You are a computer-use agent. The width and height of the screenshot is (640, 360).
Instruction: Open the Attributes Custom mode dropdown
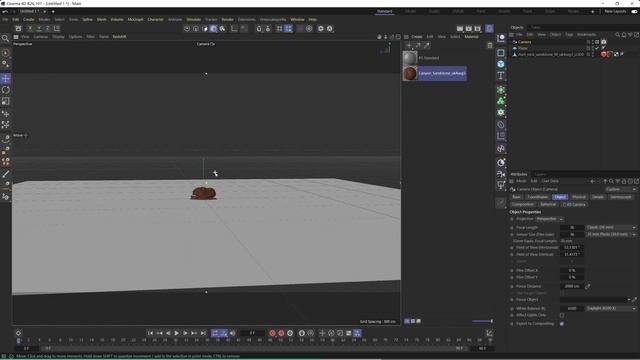click(x=620, y=189)
